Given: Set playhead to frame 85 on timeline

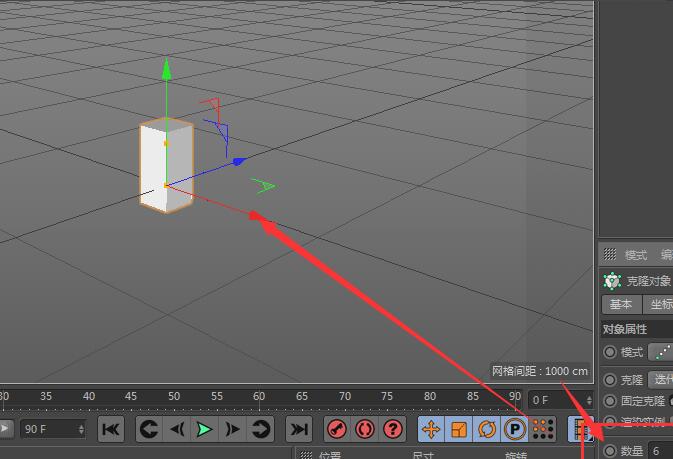Looking at the screenshot, I should pyautogui.click(x=473, y=396).
